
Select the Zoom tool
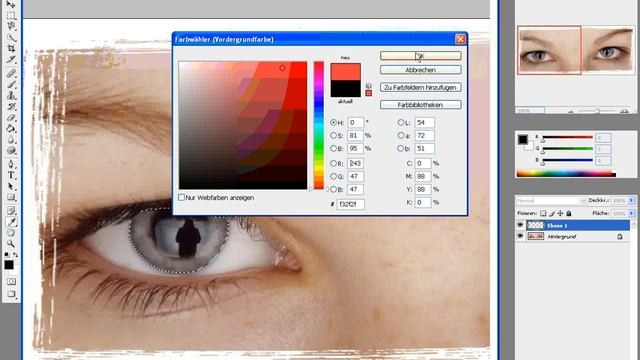pyautogui.click(x=11, y=244)
